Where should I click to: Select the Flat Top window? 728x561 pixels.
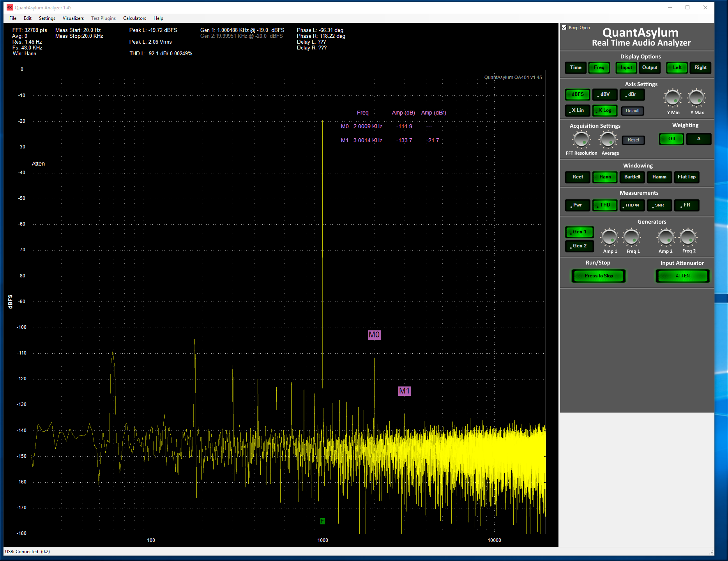click(x=687, y=177)
